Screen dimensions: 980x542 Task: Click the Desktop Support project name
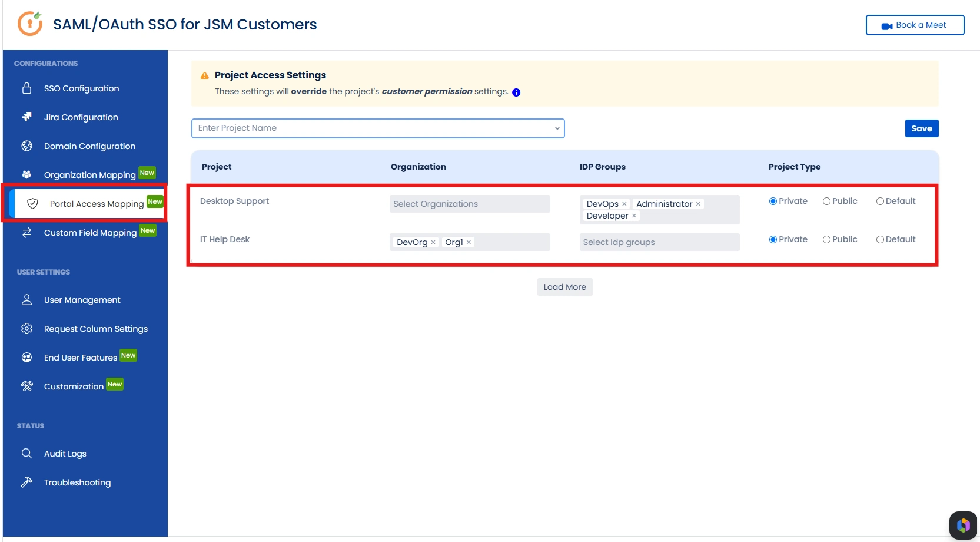point(234,201)
